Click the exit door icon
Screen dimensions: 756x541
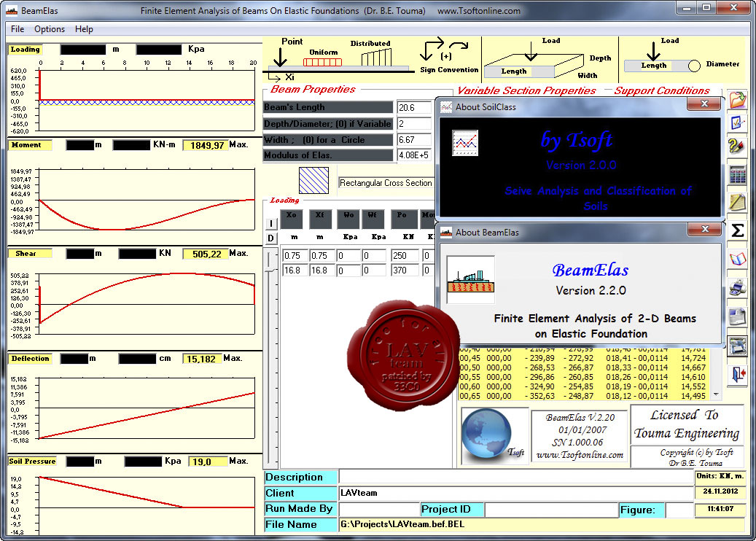[x=737, y=374]
